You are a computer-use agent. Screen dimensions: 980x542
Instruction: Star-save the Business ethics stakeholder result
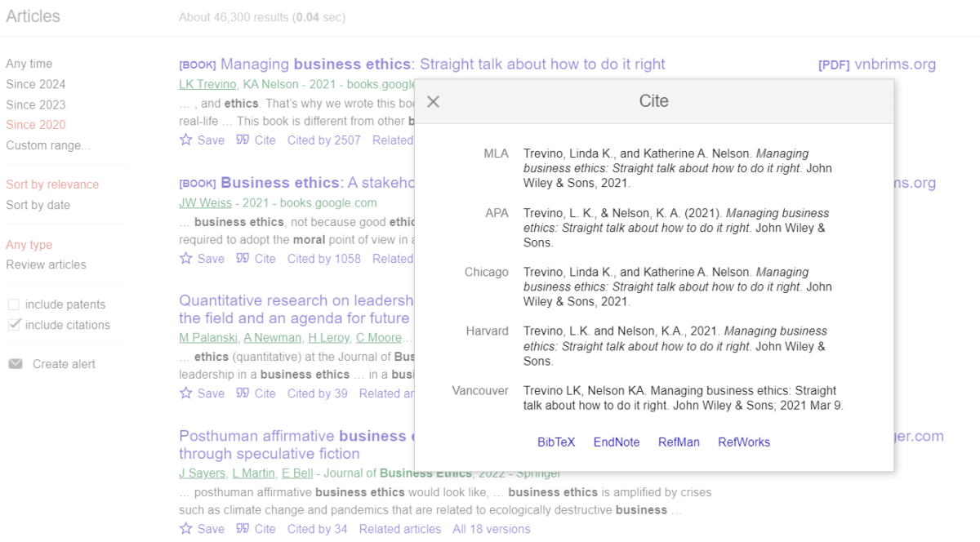click(x=185, y=258)
